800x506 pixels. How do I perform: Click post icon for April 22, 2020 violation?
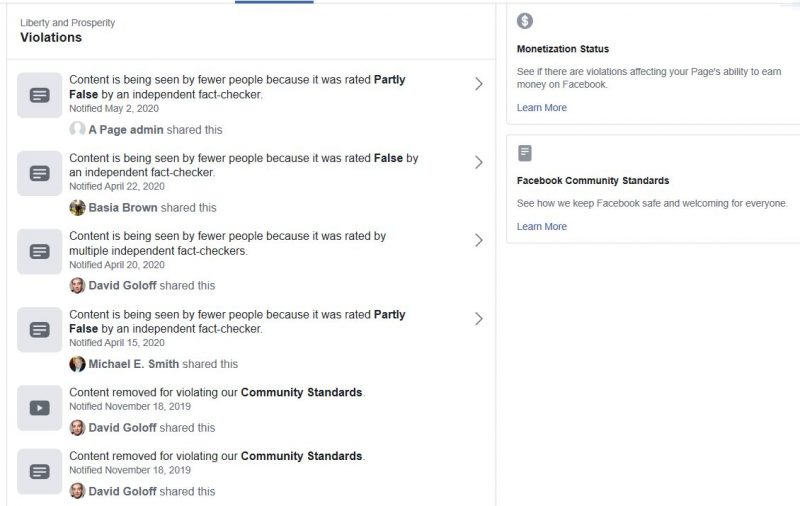coord(40,173)
